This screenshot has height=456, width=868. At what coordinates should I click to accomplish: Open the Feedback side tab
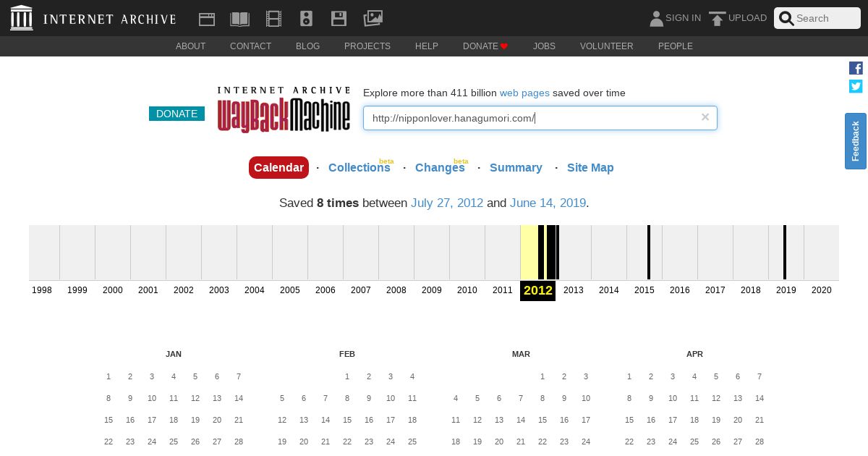pos(856,141)
